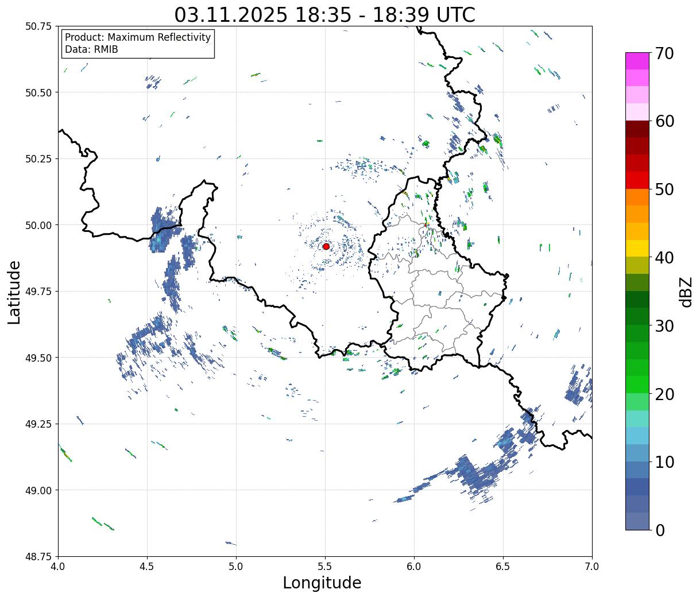Viewport: 700px width, 597px height.
Task: Click the yellow 40 dBZ colorbar segment
Action: [637, 249]
